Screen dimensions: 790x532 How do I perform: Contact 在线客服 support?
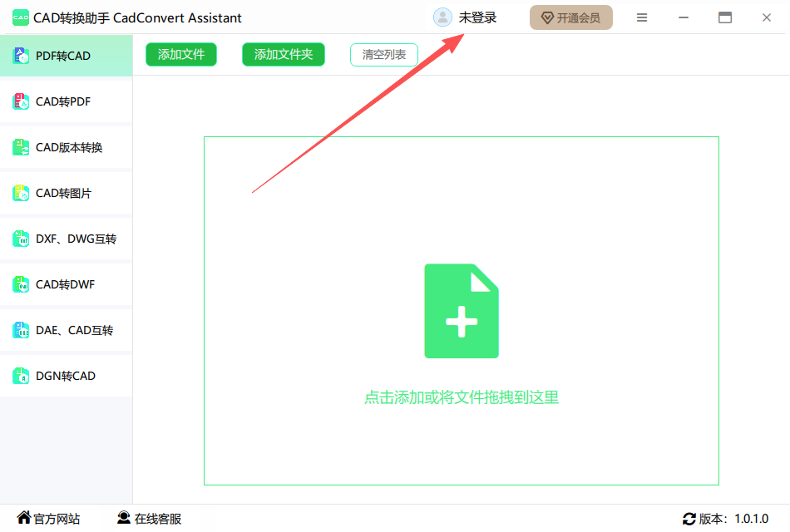pyautogui.click(x=150, y=519)
